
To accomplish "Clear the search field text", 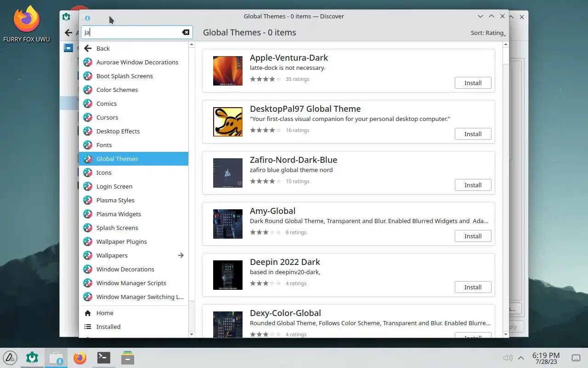I will coord(186,32).
